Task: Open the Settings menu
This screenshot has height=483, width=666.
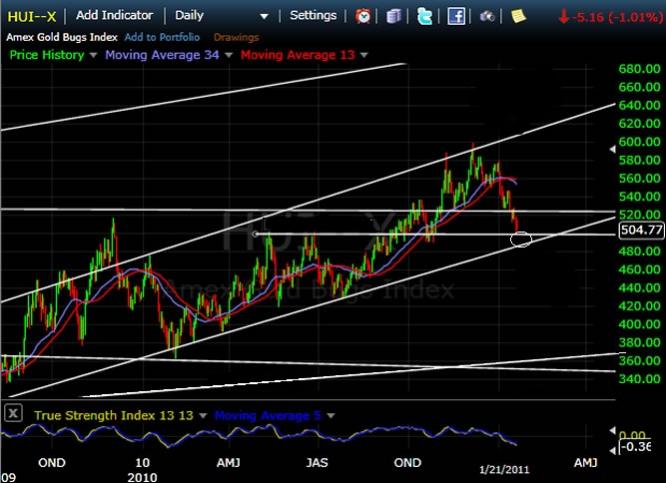Action: 313,16
